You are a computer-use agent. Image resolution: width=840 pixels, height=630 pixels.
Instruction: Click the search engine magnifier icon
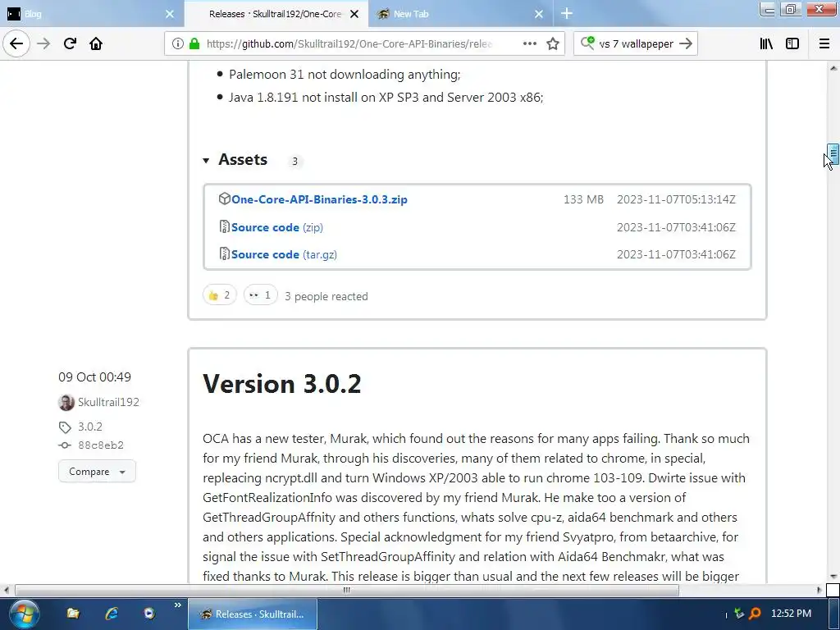tap(587, 43)
